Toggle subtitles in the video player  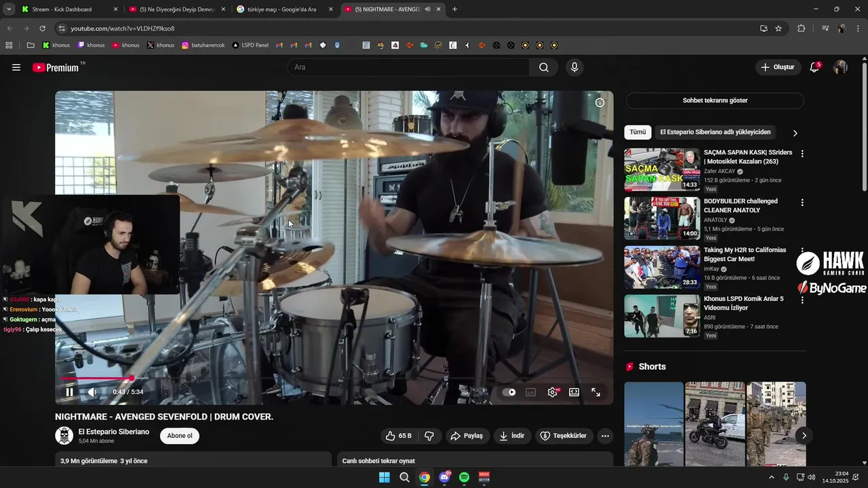(531, 392)
